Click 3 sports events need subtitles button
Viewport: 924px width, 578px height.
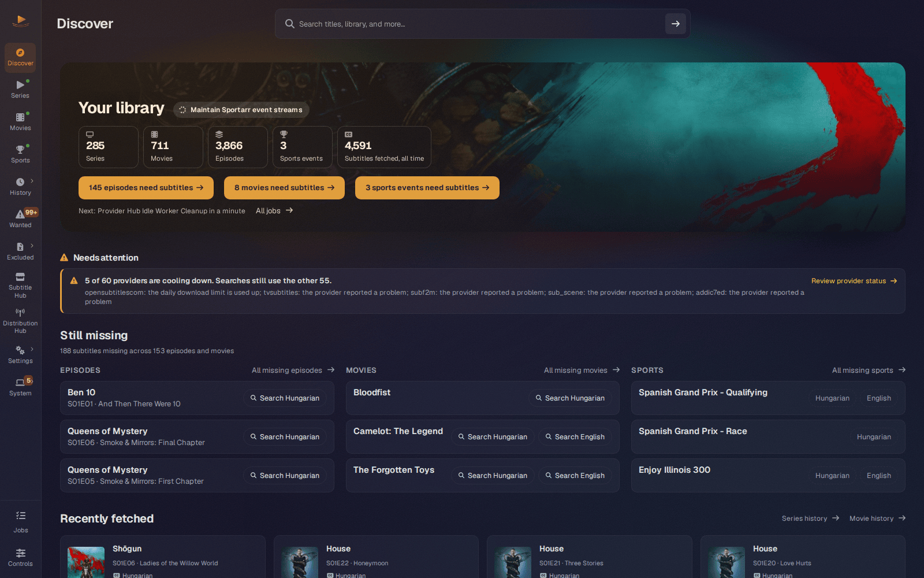[427, 188]
